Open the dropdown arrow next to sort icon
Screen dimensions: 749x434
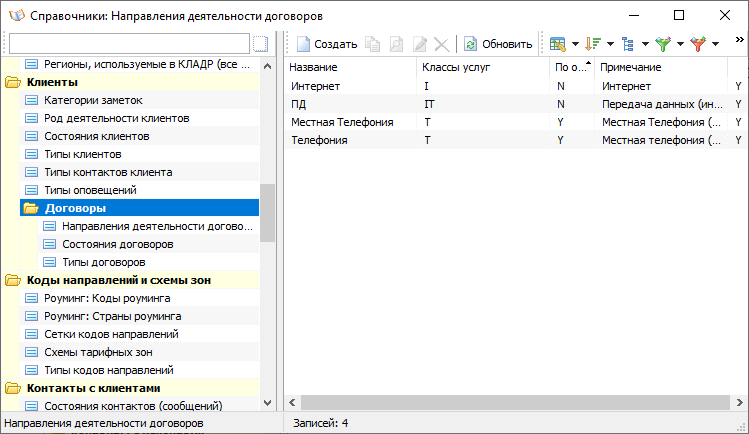pos(610,44)
